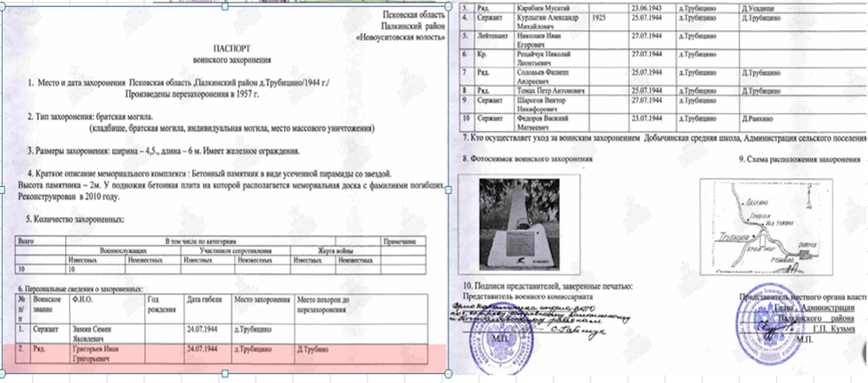
Task: Click 'Палкинский район' header line
Action: tap(413, 26)
